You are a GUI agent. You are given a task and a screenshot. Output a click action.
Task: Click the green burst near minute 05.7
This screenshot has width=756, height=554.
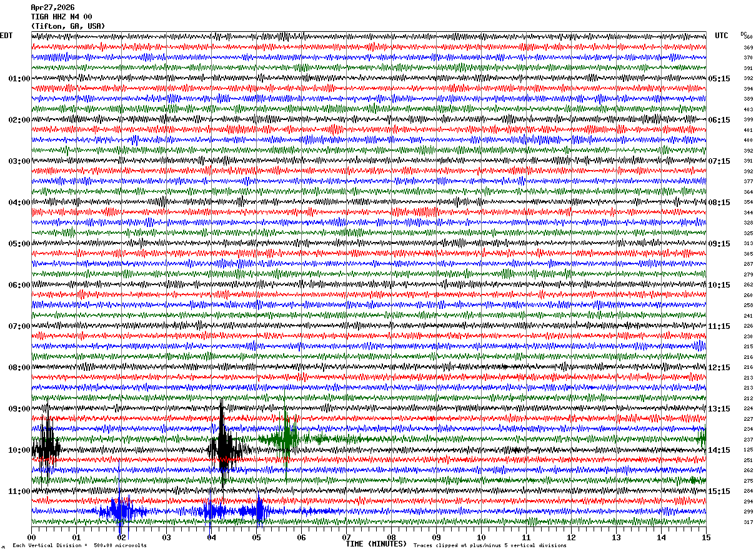coord(287,440)
